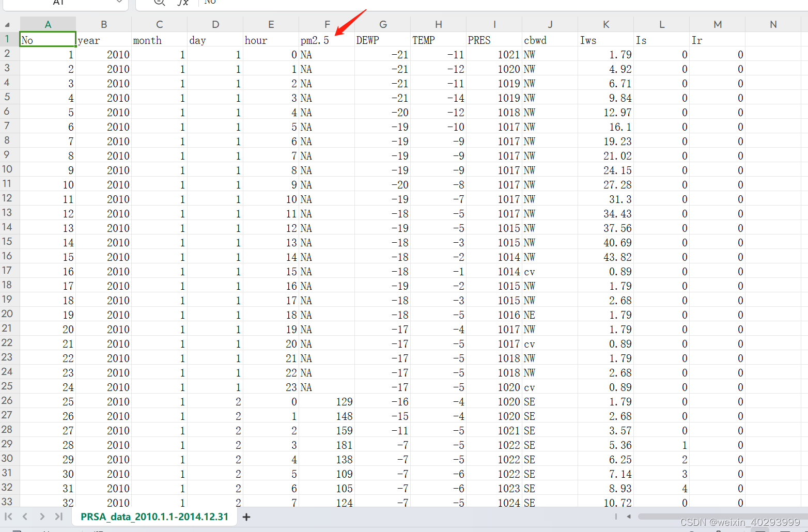Screen dimensions: 808x532
Task: Click the 'PRES' header cell
Action: click(x=494, y=40)
